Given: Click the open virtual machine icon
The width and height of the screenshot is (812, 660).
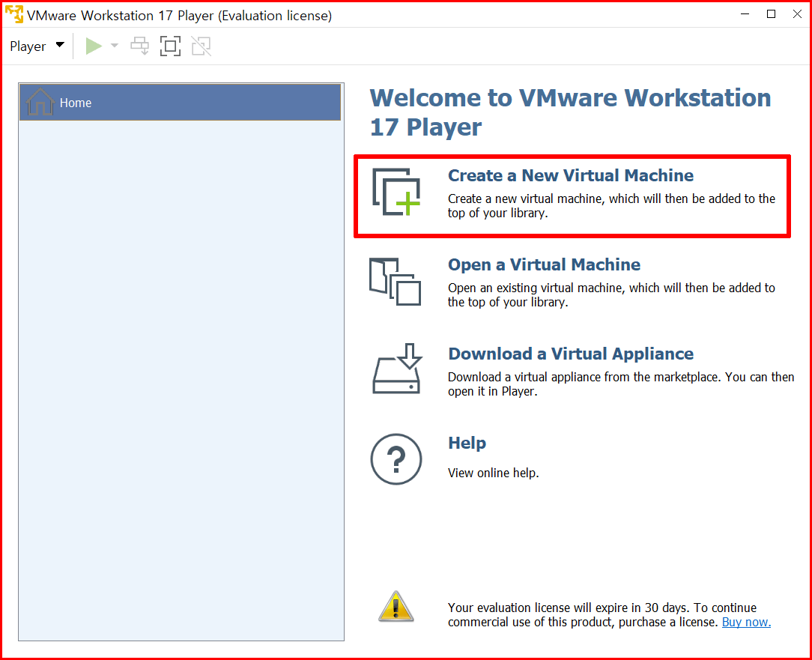Looking at the screenshot, I should click(x=395, y=282).
